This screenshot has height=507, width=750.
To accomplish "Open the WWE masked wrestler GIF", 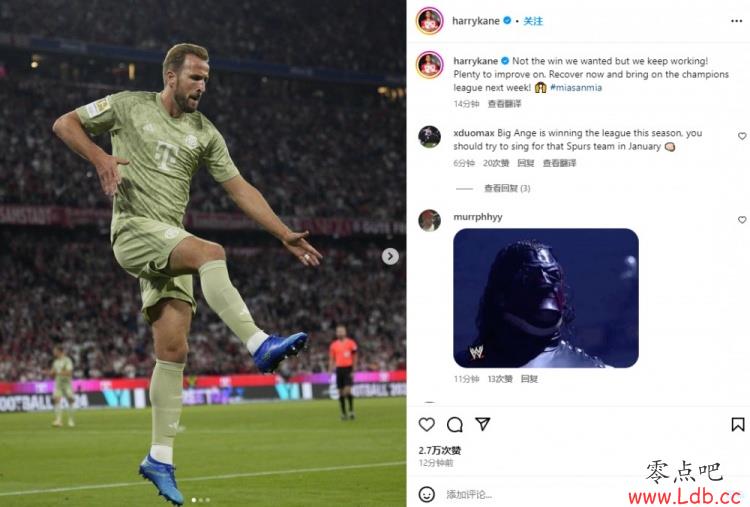I will [546, 298].
